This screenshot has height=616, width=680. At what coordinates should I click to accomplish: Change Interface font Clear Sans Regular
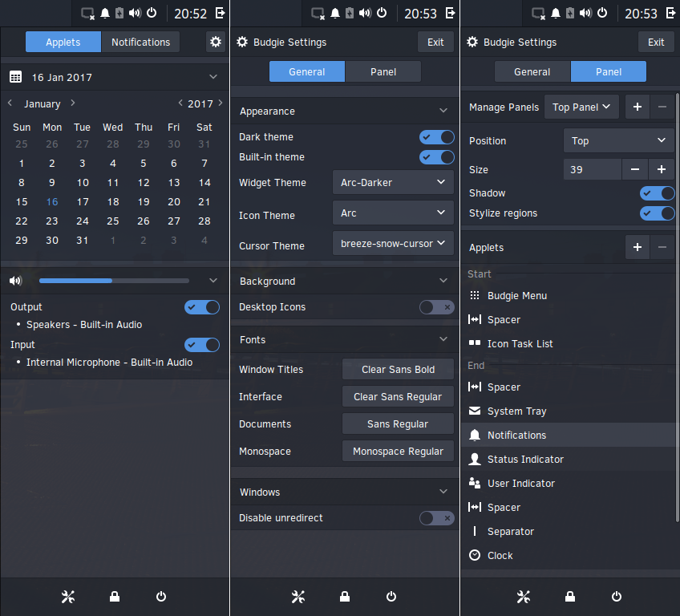398,396
